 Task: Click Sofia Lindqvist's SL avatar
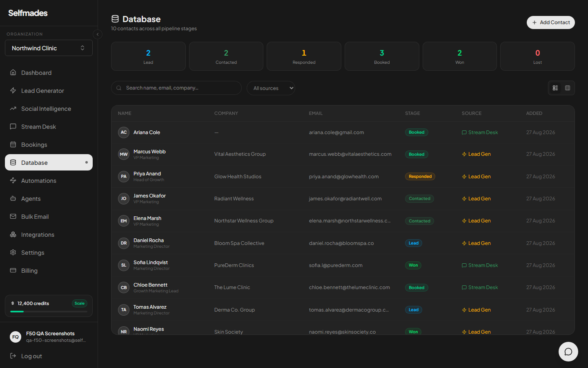coord(124,265)
